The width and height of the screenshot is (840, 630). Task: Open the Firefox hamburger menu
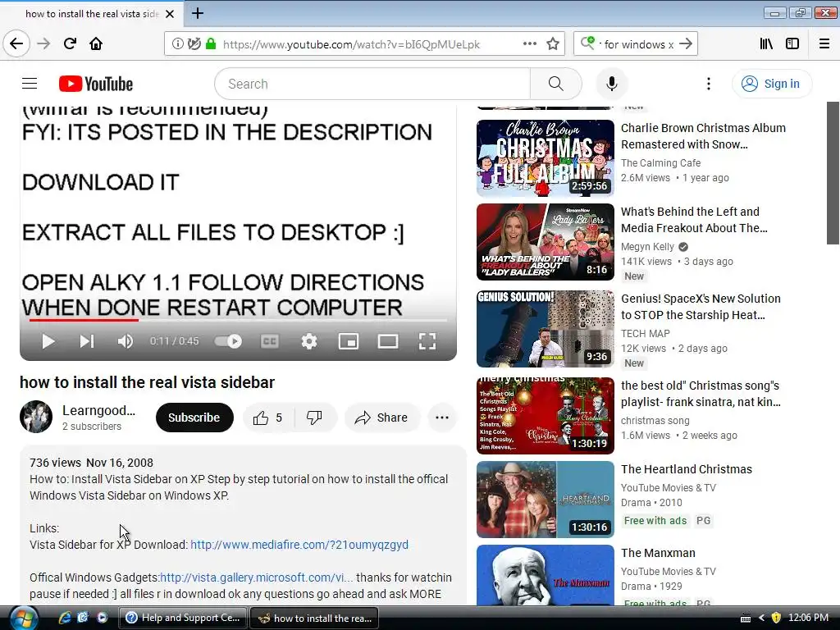point(824,44)
